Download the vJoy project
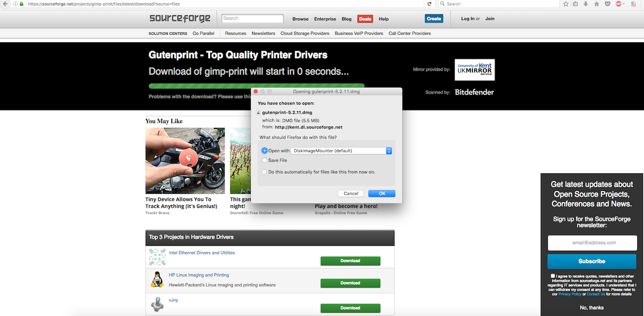The width and height of the screenshot is (644, 316). 350,308
